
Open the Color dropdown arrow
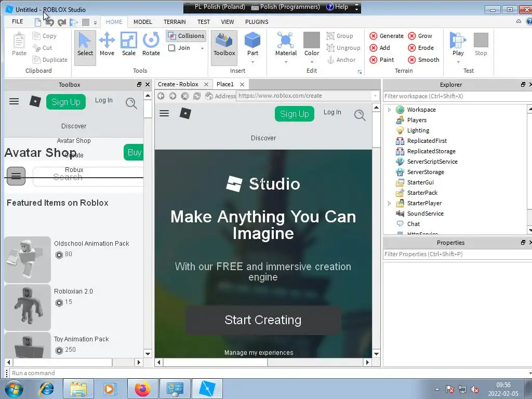[312, 62]
